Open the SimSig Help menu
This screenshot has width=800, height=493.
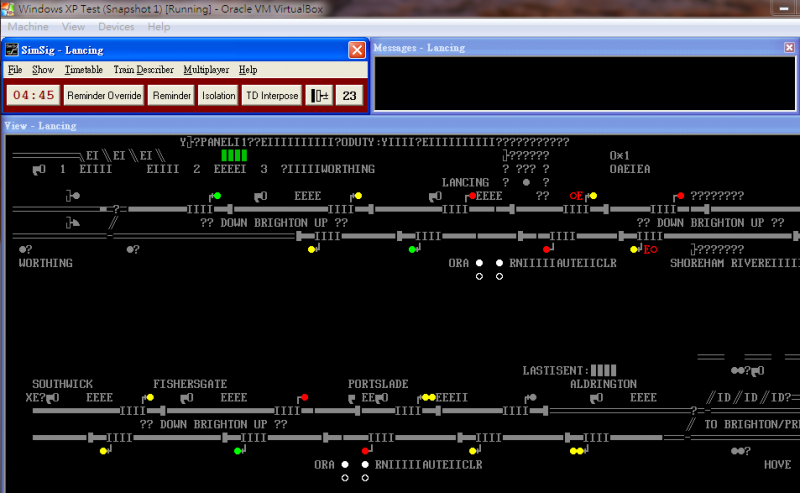(x=248, y=69)
